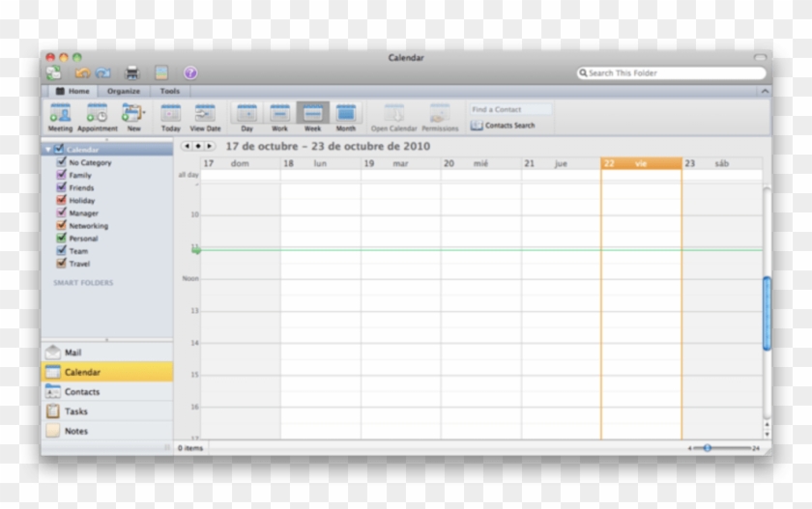Open the New item dropdown arrow
The width and height of the screenshot is (812, 509).
tap(144, 112)
